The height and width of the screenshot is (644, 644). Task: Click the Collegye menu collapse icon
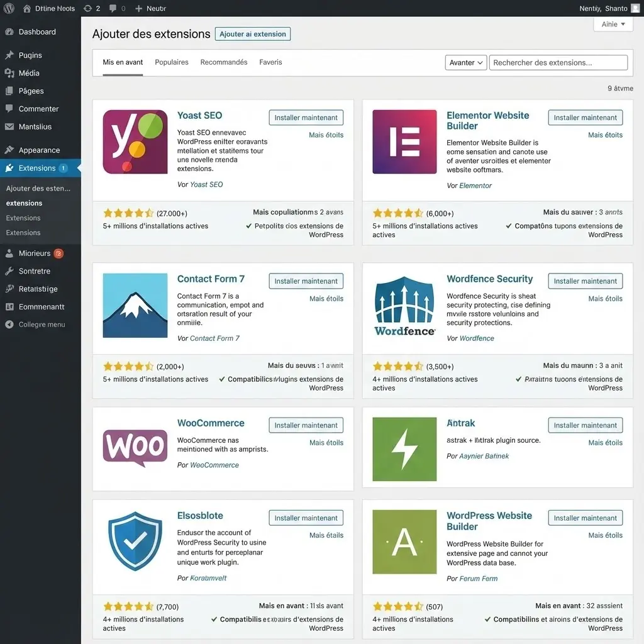pyautogui.click(x=11, y=325)
